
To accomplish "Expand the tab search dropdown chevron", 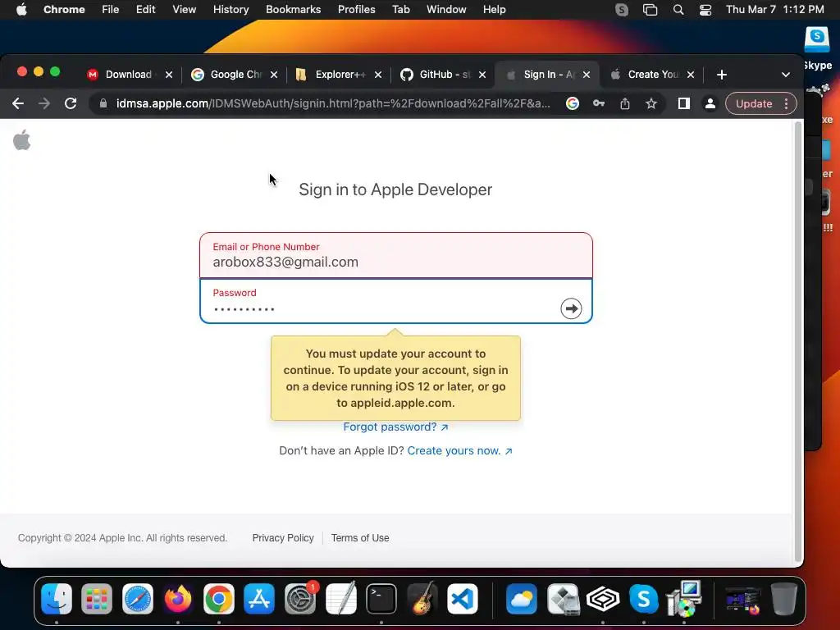I will [x=785, y=75].
